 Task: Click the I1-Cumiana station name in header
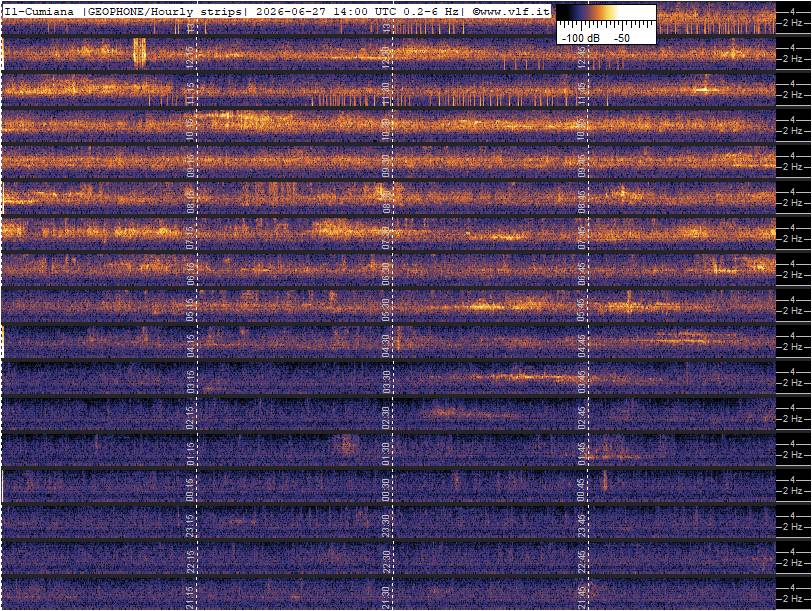pyautogui.click(x=39, y=12)
